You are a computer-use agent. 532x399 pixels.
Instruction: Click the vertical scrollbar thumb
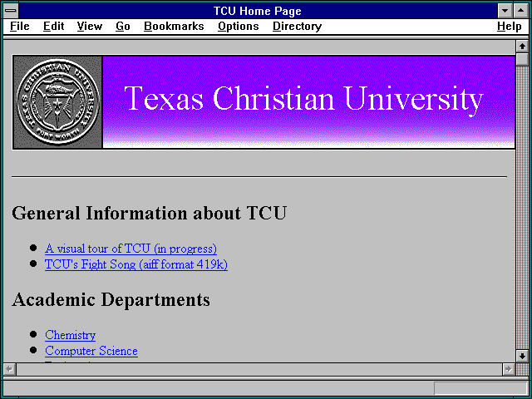[x=522, y=59]
